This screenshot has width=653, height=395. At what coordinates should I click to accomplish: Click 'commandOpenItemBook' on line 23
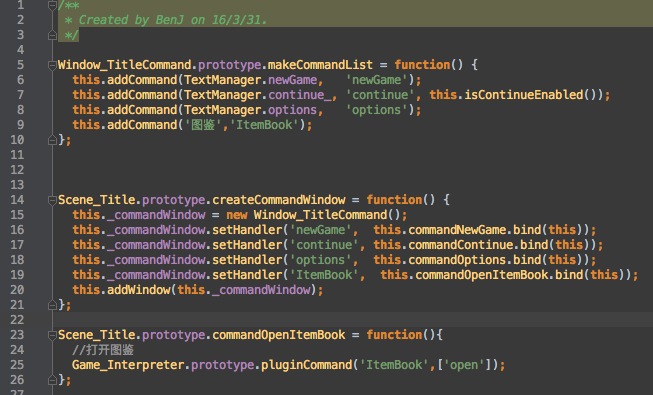pos(279,335)
